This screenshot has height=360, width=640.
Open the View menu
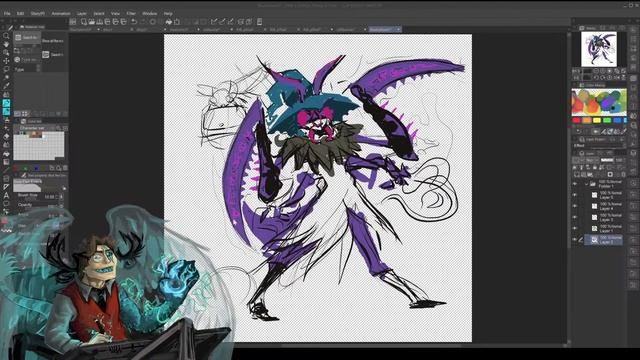coord(116,13)
